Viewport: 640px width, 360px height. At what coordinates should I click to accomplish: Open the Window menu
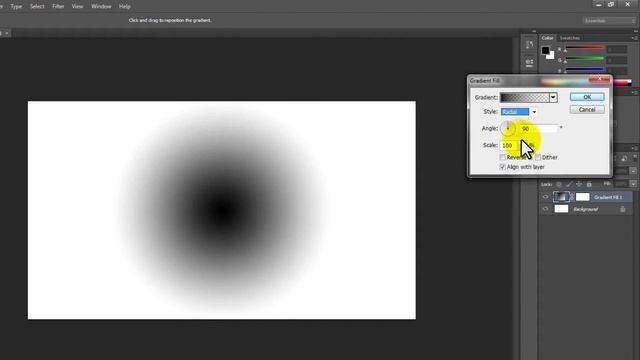(101, 7)
